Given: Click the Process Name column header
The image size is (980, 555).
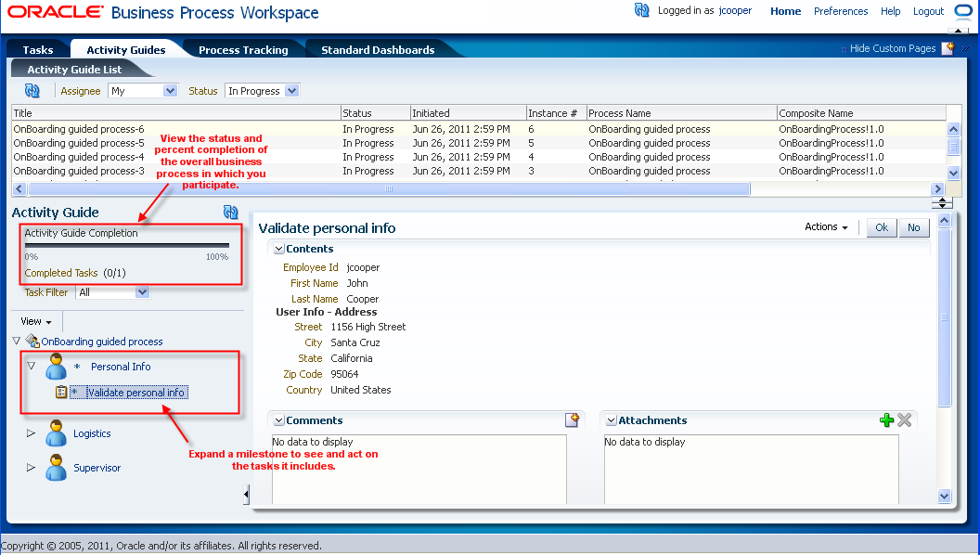Looking at the screenshot, I should (682, 113).
